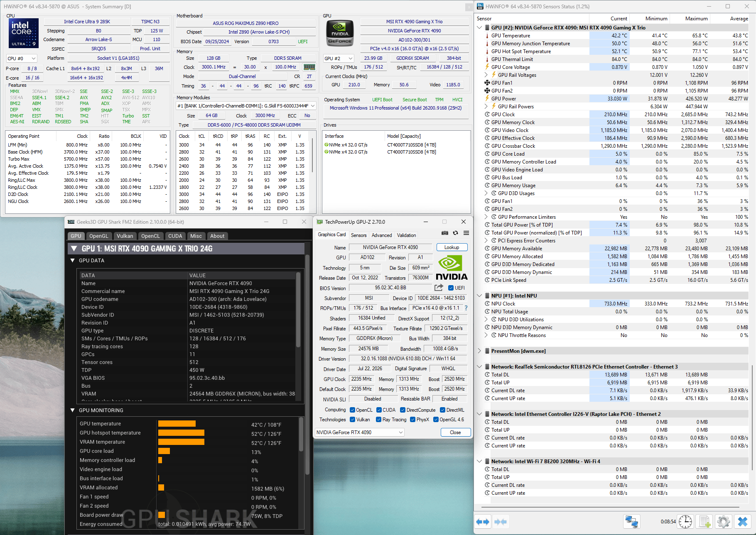756x535 pixels.
Task: Toggle the PhysX checkbox
Action: (412, 420)
